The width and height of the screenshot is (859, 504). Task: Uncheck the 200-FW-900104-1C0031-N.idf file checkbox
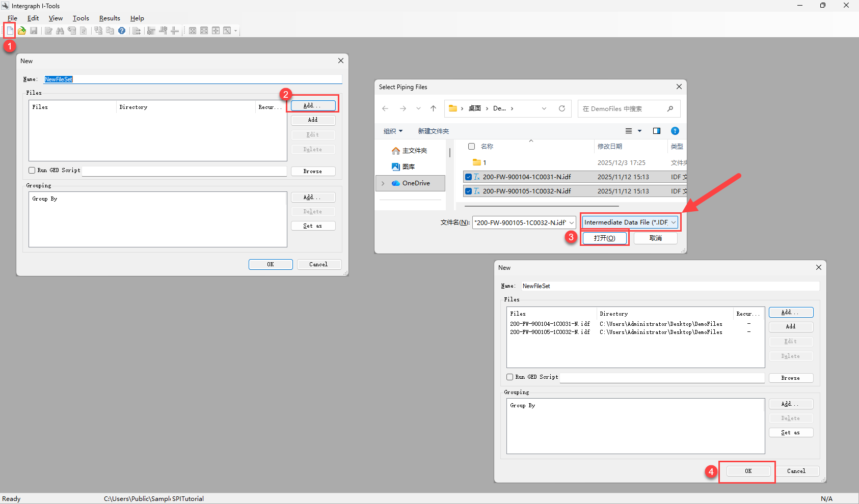pos(468,177)
